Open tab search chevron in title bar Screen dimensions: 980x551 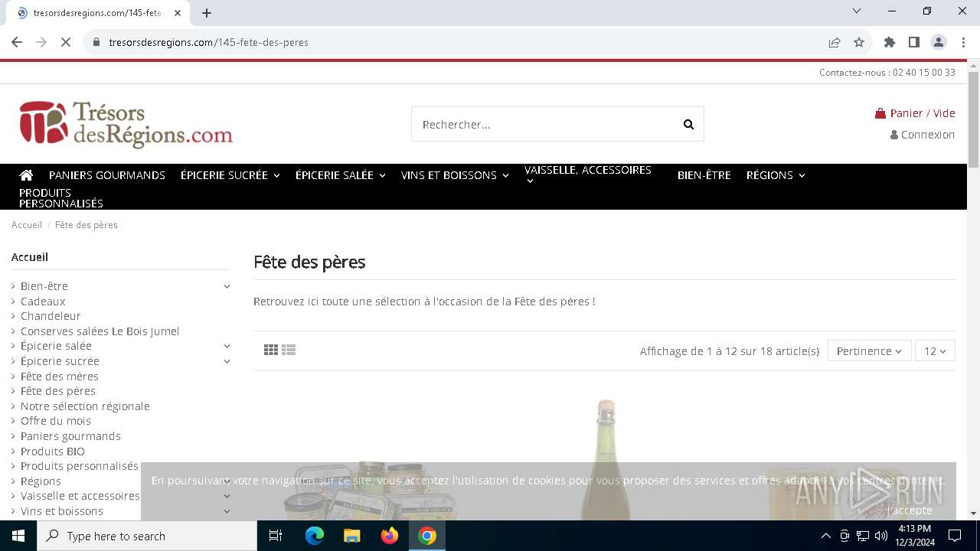click(857, 11)
